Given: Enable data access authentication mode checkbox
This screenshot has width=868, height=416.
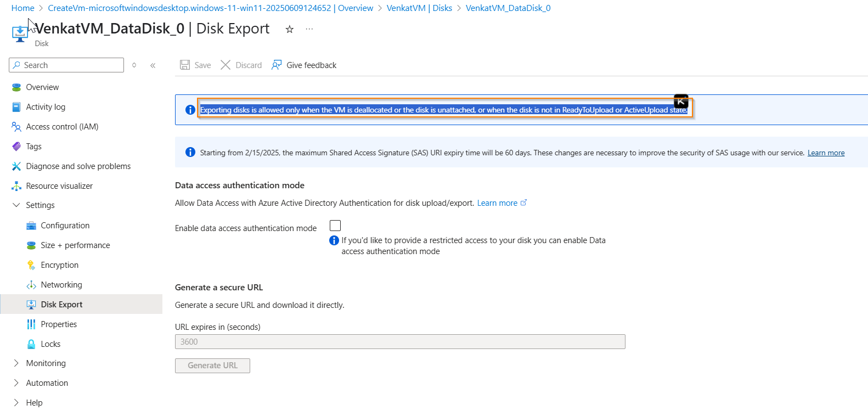Looking at the screenshot, I should [335, 226].
